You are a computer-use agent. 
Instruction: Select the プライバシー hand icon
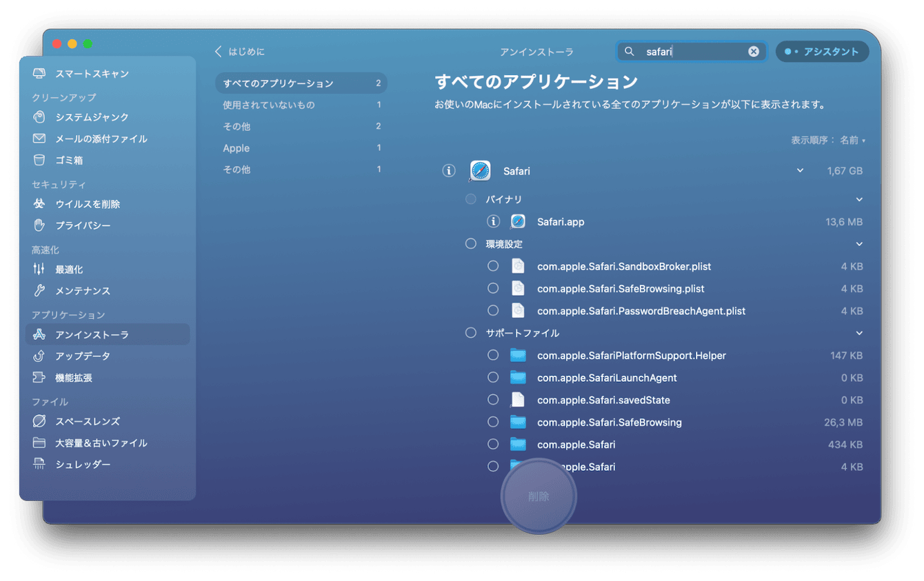coord(39,225)
